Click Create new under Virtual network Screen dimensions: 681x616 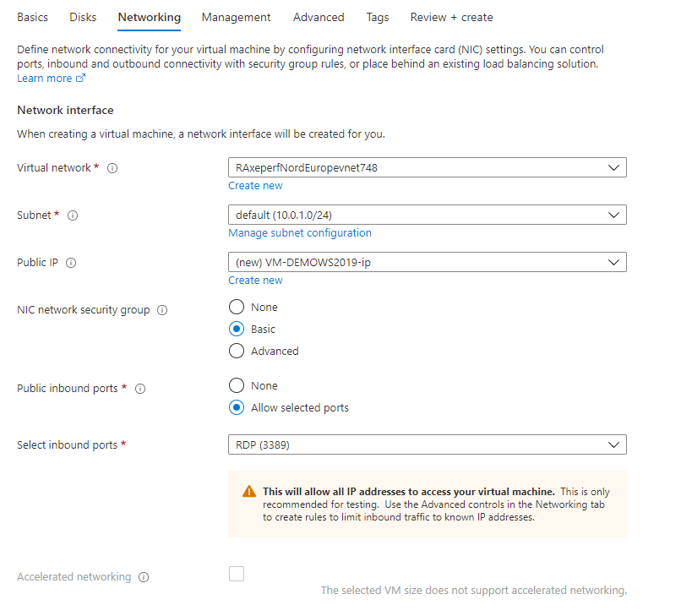coord(255,186)
